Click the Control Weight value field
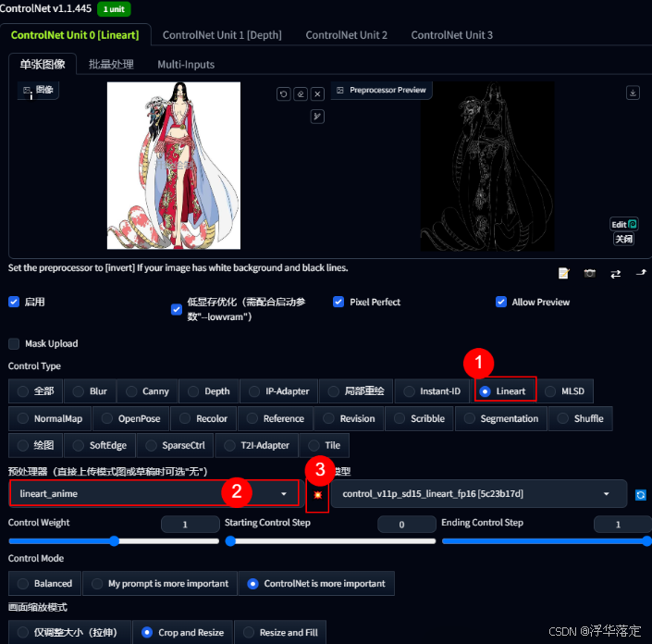Image resolution: width=652 pixels, height=644 pixels. pos(190,525)
